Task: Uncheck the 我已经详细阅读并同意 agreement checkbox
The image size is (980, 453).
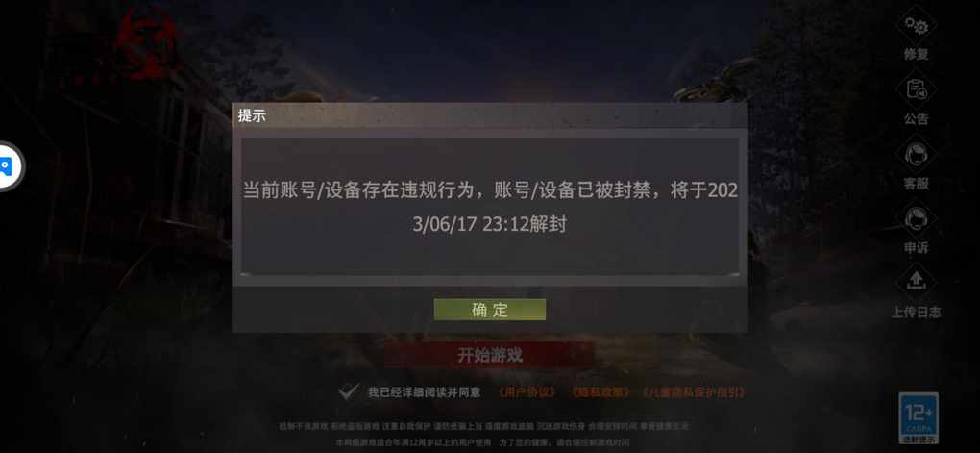Action: point(348,392)
